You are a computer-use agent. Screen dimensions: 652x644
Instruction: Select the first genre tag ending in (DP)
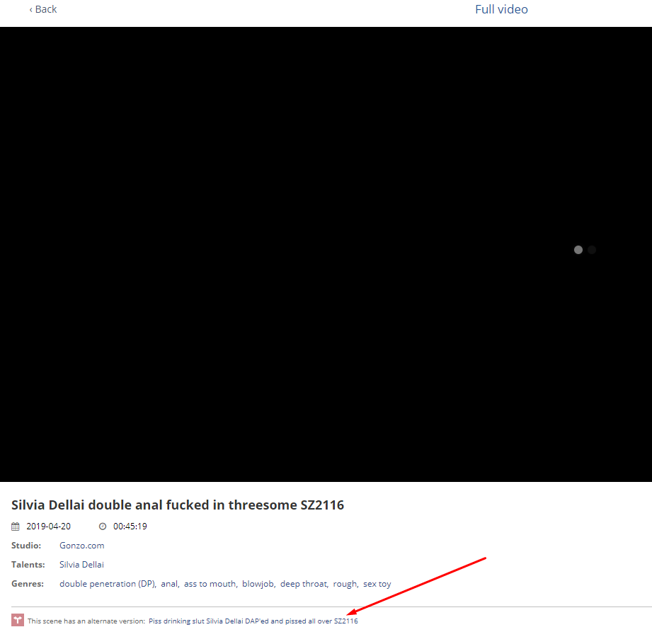107,584
